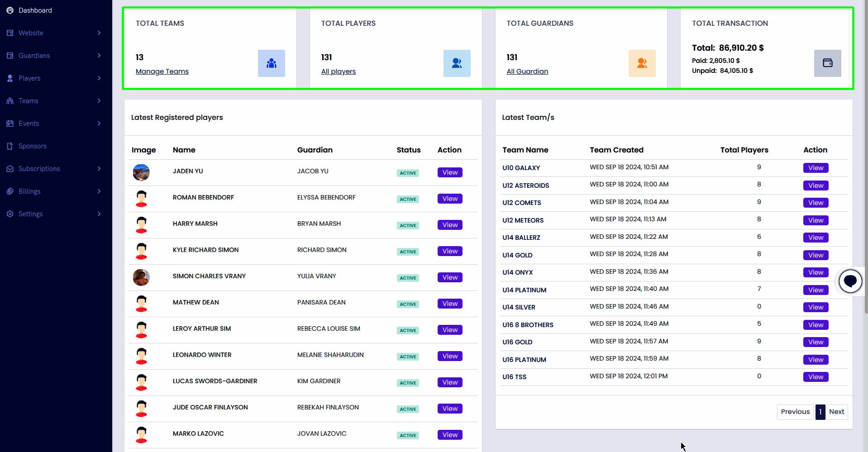Open the floating chat bubble icon
The image size is (868, 452).
pos(850,281)
